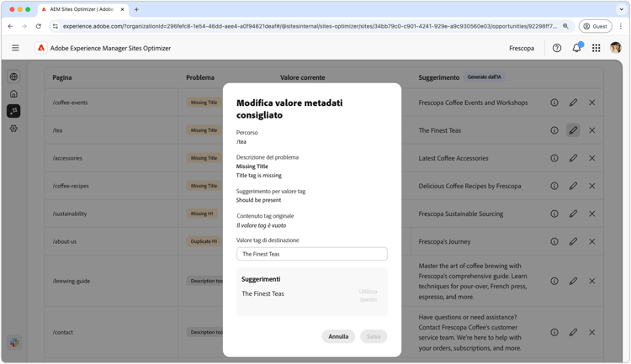
Task: Show info for the /coffee-recipes row
Action: 554,186
